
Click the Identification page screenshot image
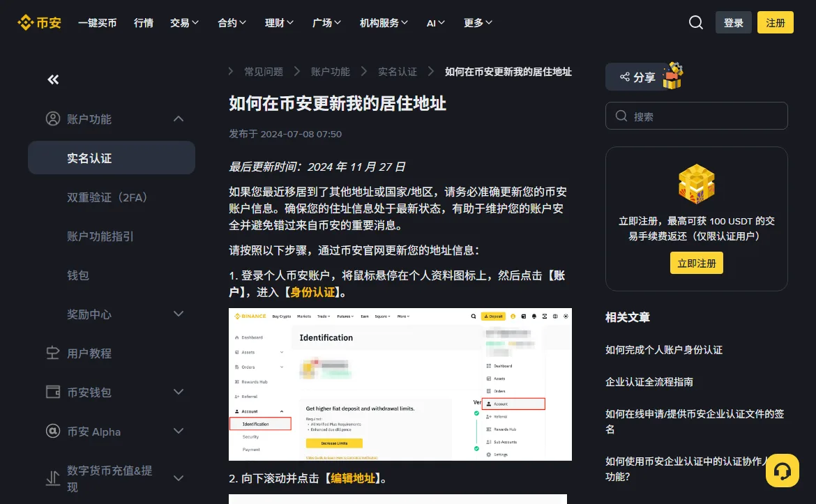click(400, 384)
